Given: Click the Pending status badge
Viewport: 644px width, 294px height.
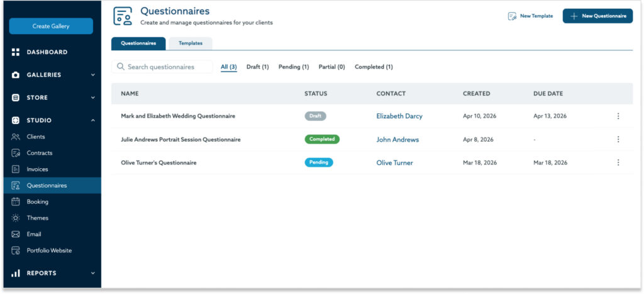Looking at the screenshot, I should [319, 162].
